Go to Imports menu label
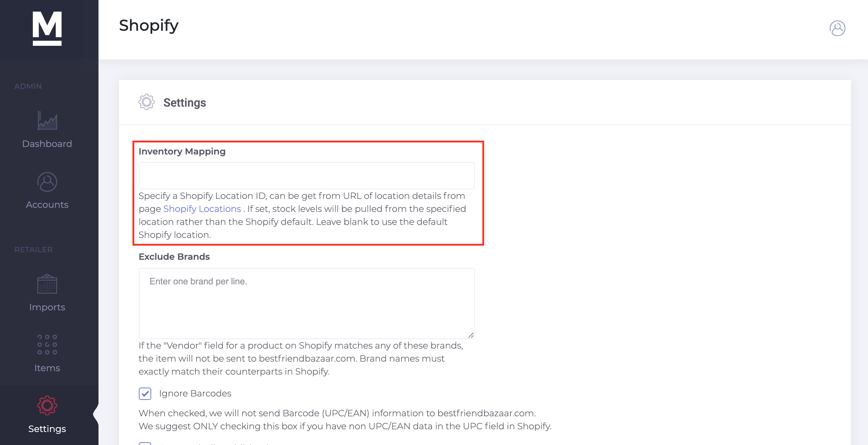This screenshot has height=445, width=868. pos(47,307)
